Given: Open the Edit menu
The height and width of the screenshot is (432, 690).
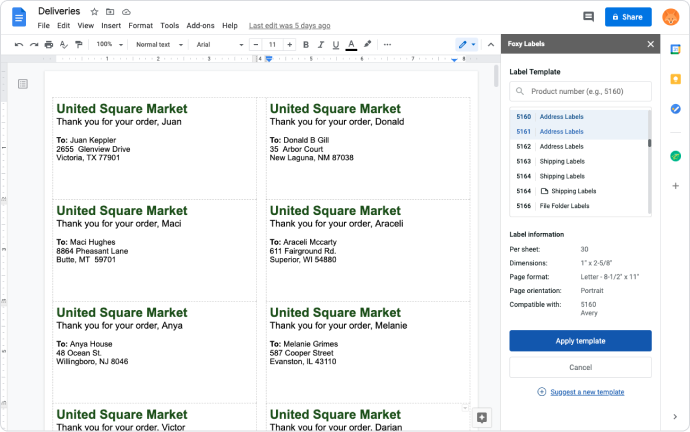Looking at the screenshot, I should 63,26.
